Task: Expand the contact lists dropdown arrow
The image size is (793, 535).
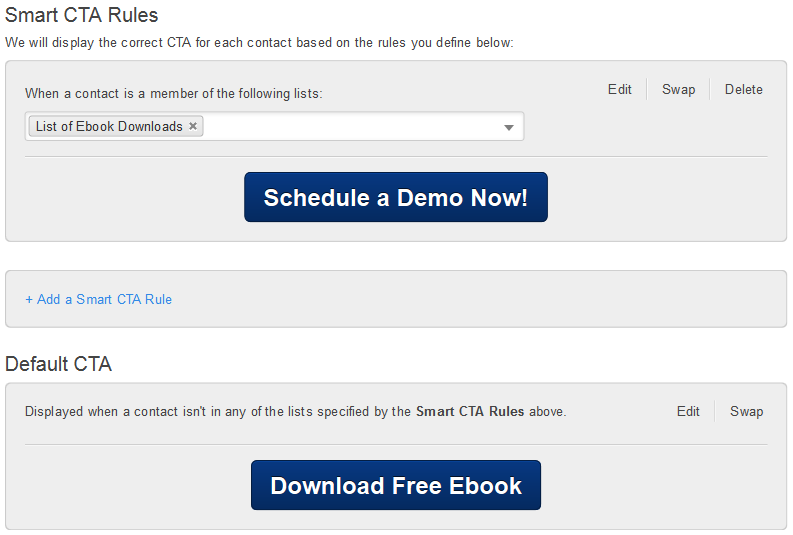Action: 508,127
